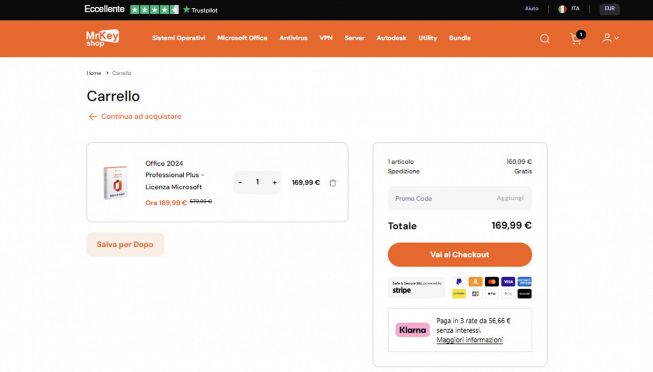Open the Autodesk menu
This screenshot has width=653, height=372.
click(x=391, y=38)
